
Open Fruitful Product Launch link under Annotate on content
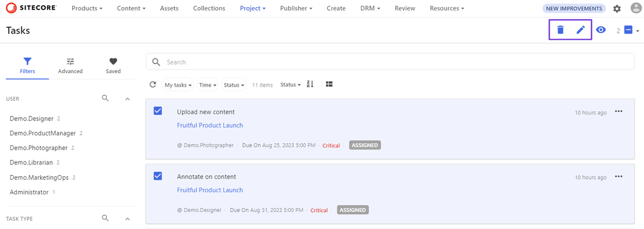(210, 190)
